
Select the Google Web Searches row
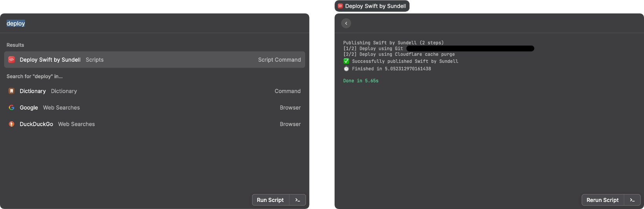(x=155, y=108)
